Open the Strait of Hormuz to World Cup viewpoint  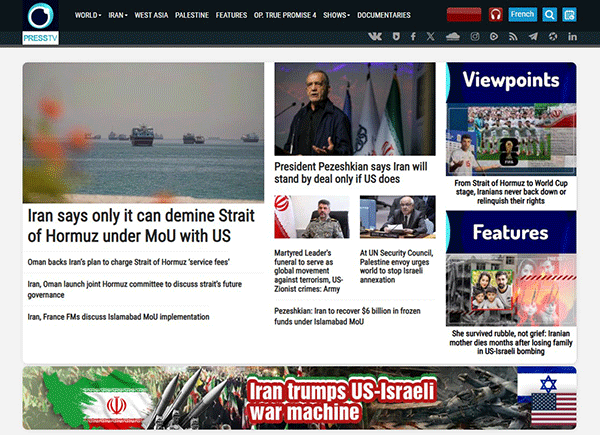click(511, 192)
